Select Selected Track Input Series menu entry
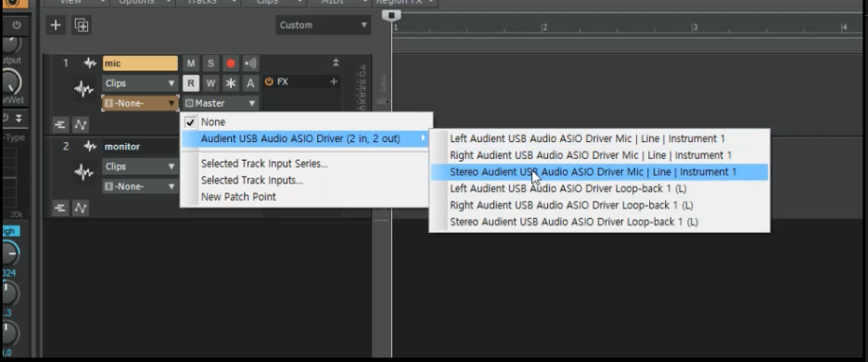 tap(306, 163)
